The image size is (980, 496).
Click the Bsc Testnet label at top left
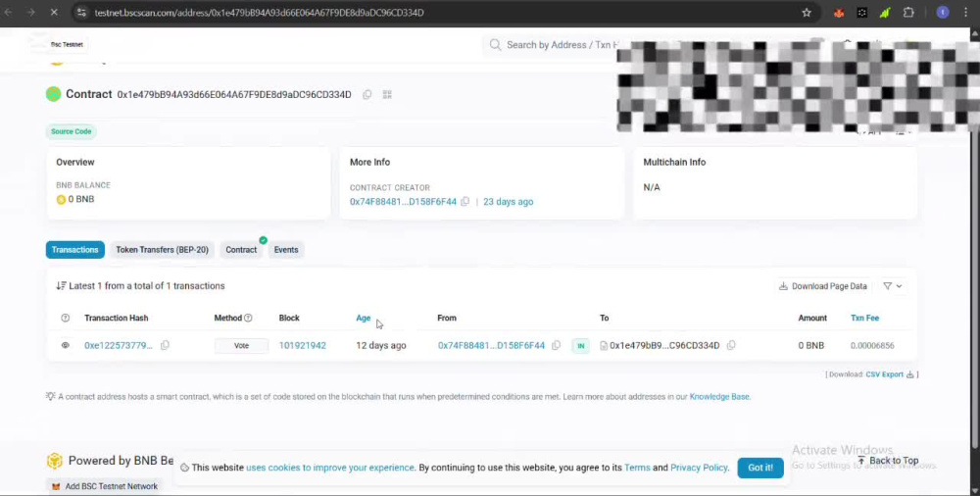coord(67,44)
